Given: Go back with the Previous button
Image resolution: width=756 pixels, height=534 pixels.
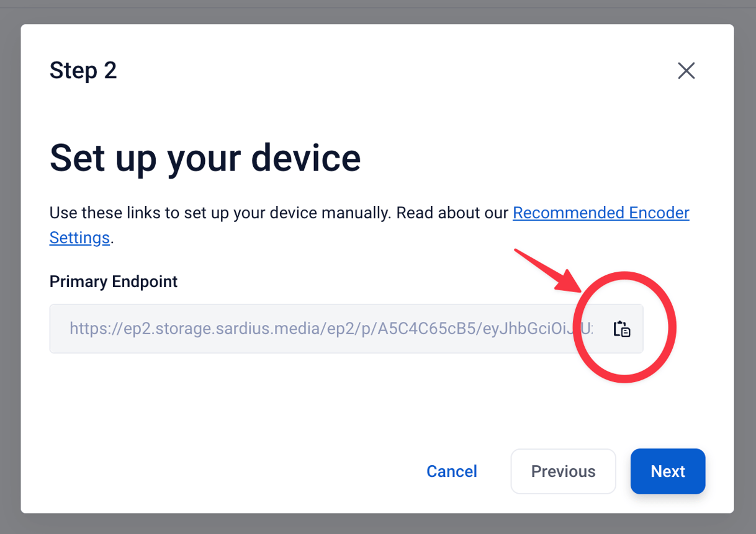Looking at the screenshot, I should [563, 471].
